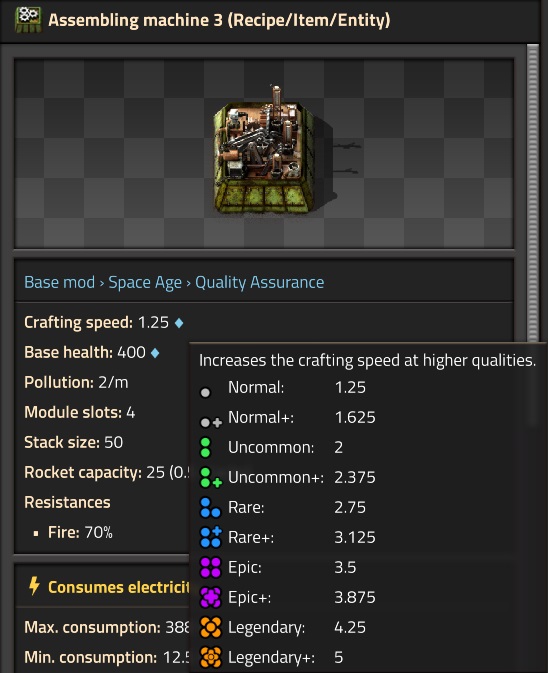Click the Rare blue quality icon
Screen dimensions: 548x673
point(210,507)
